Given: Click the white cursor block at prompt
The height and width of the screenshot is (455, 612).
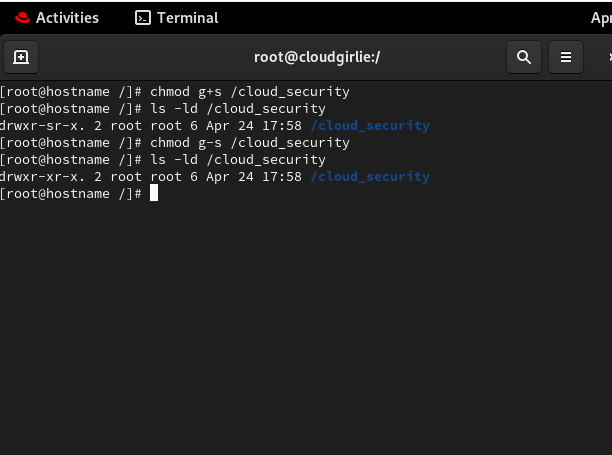Looking at the screenshot, I should click(x=154, y=193).
